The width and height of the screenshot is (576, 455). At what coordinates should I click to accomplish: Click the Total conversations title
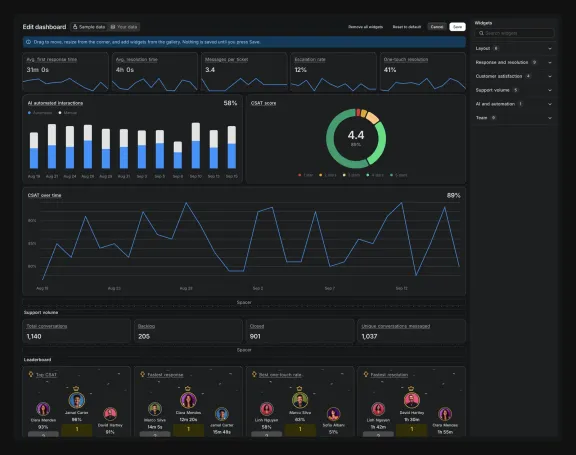(47, 326)
